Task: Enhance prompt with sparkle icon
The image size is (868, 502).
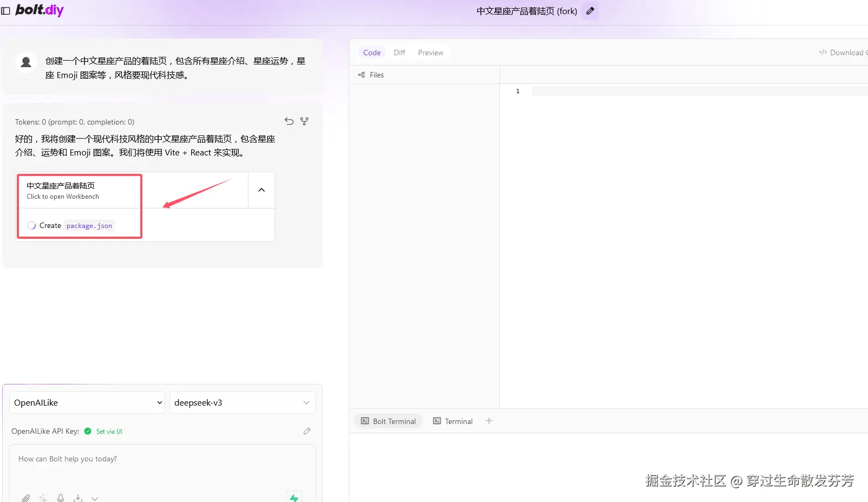Action: pyautogui.click(x=43, y=498)
